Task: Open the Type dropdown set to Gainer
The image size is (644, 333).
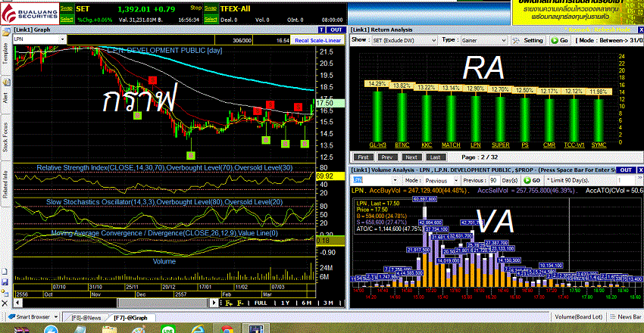Action: click(x=484, y=41)
